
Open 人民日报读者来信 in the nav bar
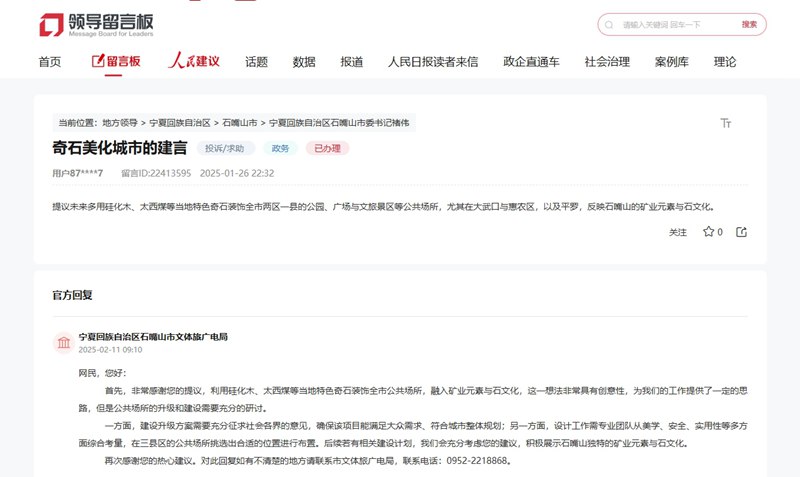[x=433, y=61]
